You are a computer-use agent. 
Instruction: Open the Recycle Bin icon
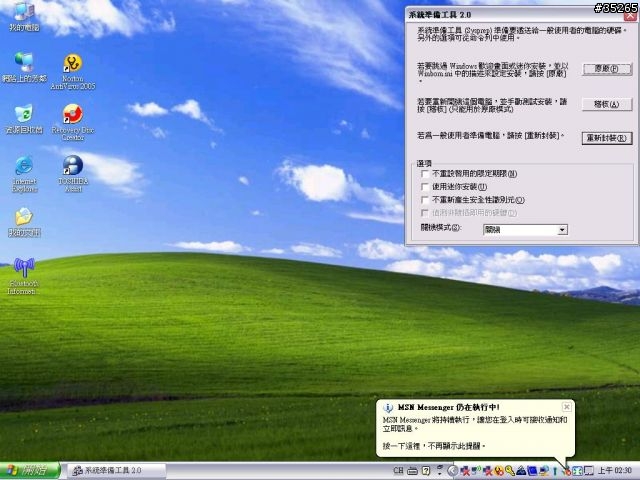[24, 119]
